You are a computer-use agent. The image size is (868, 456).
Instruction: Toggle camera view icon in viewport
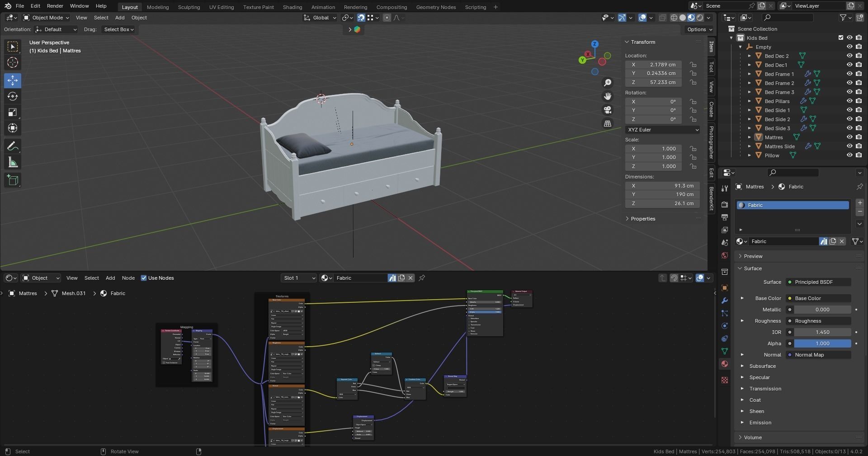pos(608,110)
